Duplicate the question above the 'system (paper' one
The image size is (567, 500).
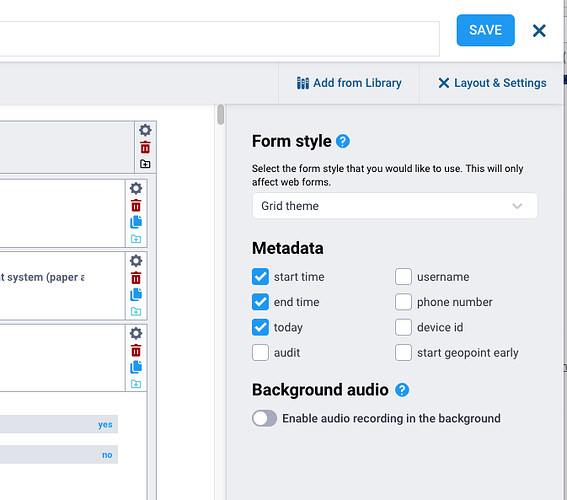tap(136, 222)
